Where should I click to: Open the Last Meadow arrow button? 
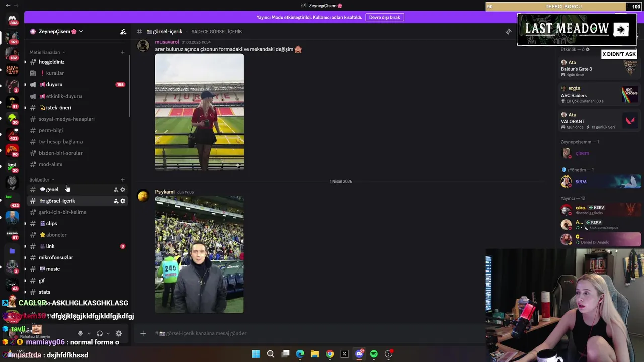[621, 29]
